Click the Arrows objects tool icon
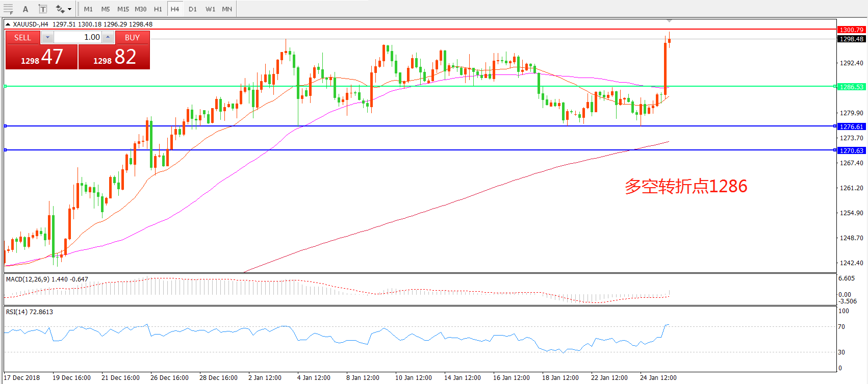This screenshot has width=868, height=384. pyautogui.click(x=60, y=9)
